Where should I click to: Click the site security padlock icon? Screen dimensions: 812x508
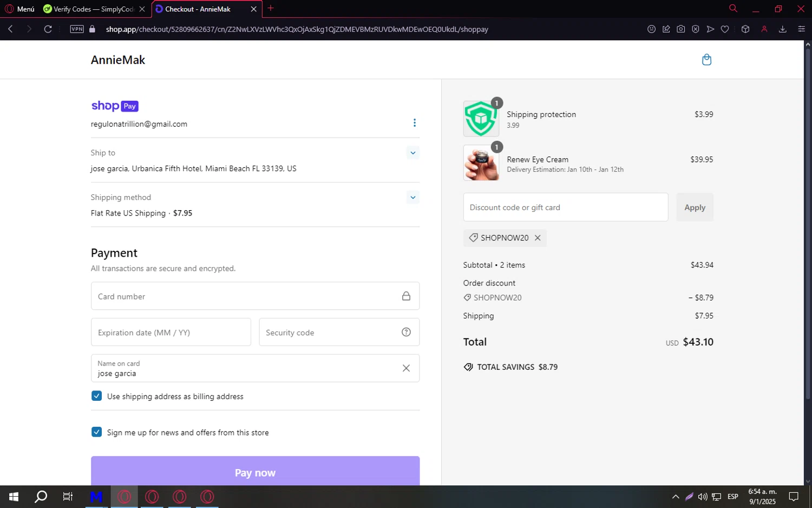92,29
